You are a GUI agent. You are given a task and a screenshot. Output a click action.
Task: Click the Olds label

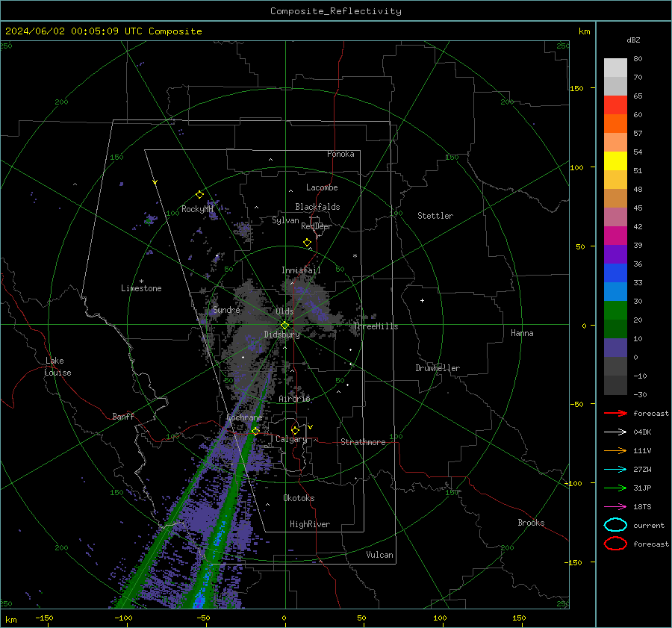pyautogui.click(x=284, y=311)
